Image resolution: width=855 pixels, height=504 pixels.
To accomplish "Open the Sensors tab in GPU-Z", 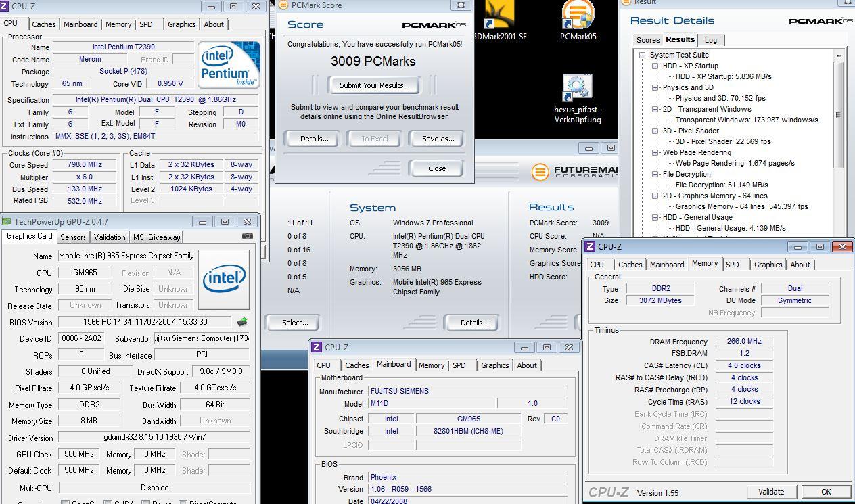I will [73, 237].
